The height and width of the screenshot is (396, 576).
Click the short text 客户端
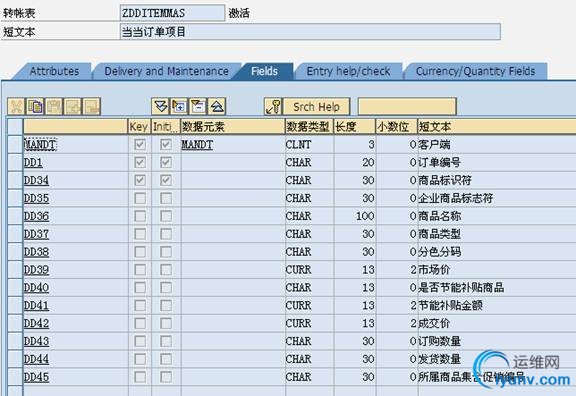[435, 144]
